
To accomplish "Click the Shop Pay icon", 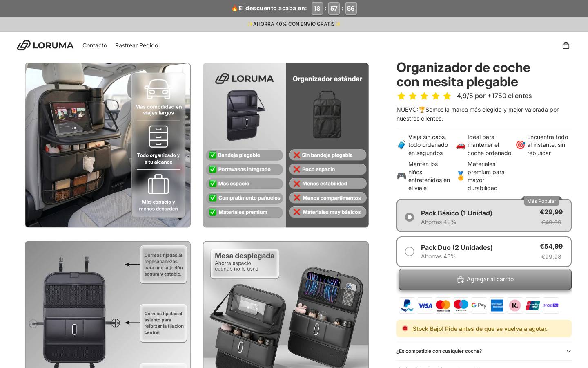I will pyautogui.click(x=551, y=305).
